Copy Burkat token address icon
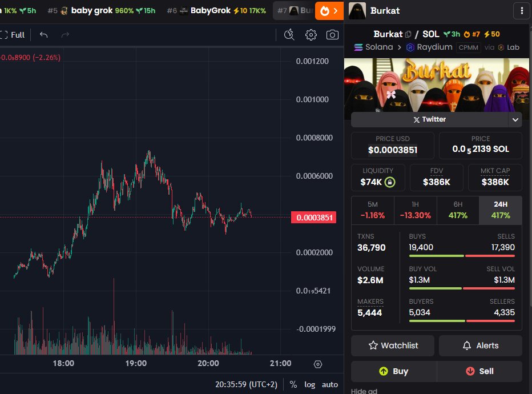The height and width of the screenshot is (394, 532). pos(408,34)
